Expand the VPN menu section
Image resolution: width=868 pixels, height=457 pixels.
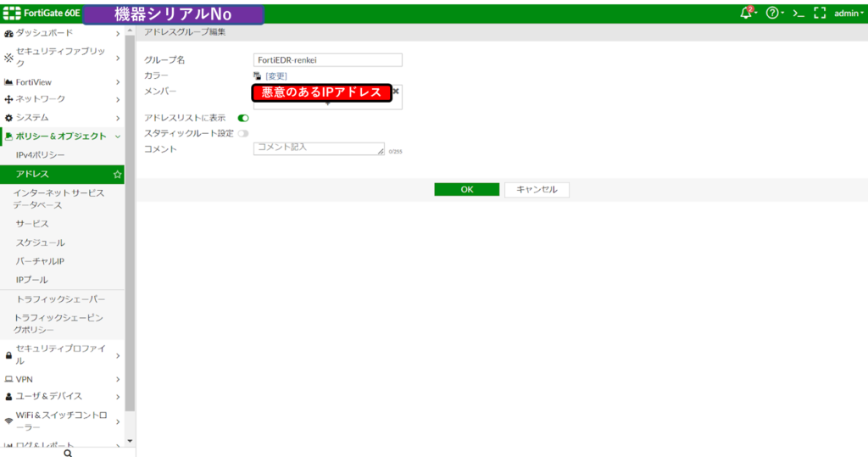pos(62,380)
